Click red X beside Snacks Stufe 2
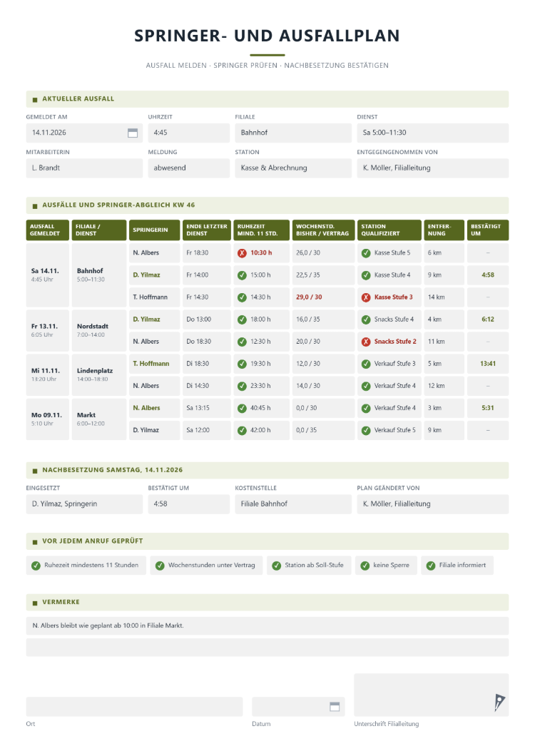The image size is (535, 756). click(366, 342)
